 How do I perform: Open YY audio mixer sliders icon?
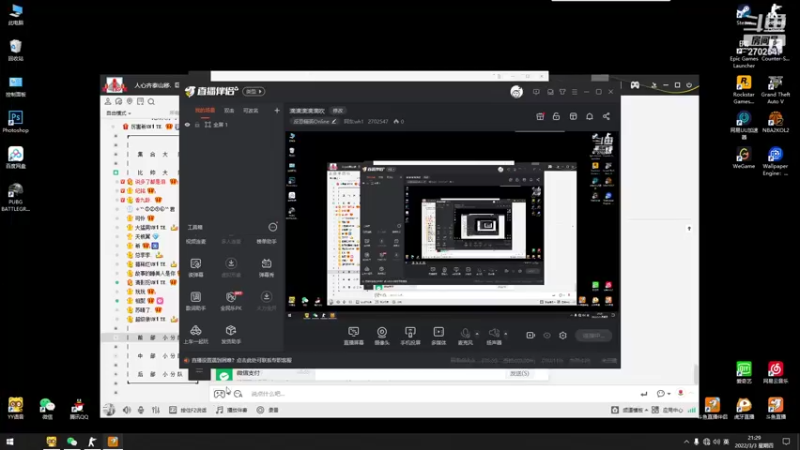[156, 410]
